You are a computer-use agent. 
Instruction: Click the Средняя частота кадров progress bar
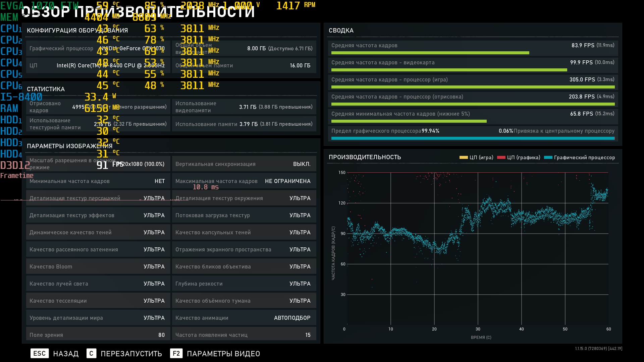(x=430, y=53)
